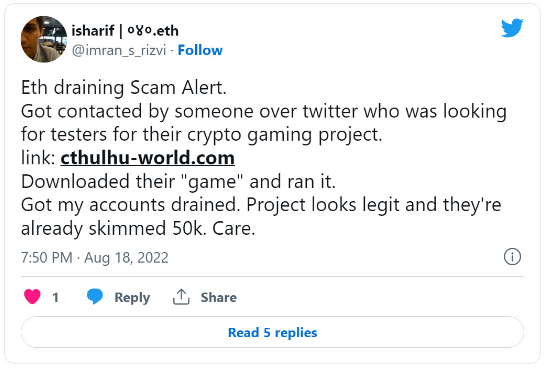Open the Twitter info circle icon
545x370 pixels.
(x=512, y=257)
